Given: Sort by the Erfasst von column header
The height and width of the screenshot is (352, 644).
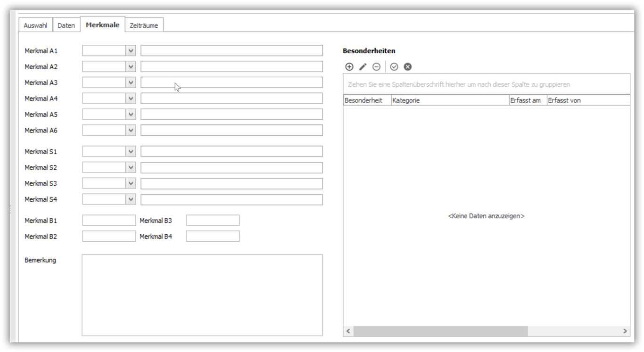Looking at the screenshot, I should coord(588,100).
